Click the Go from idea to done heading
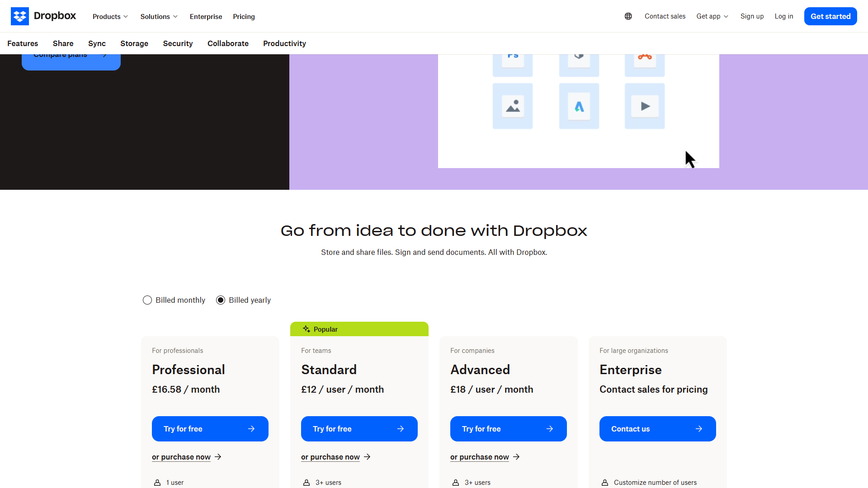Viewport: 868px width, 488px height. pyautogui.click(x=434, y=231)
